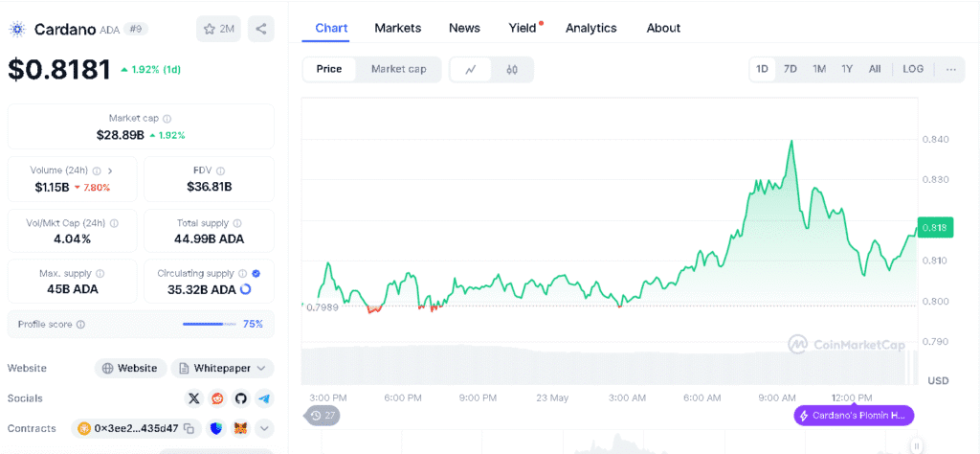Click the $1.15B volume value

coord(53,187)
